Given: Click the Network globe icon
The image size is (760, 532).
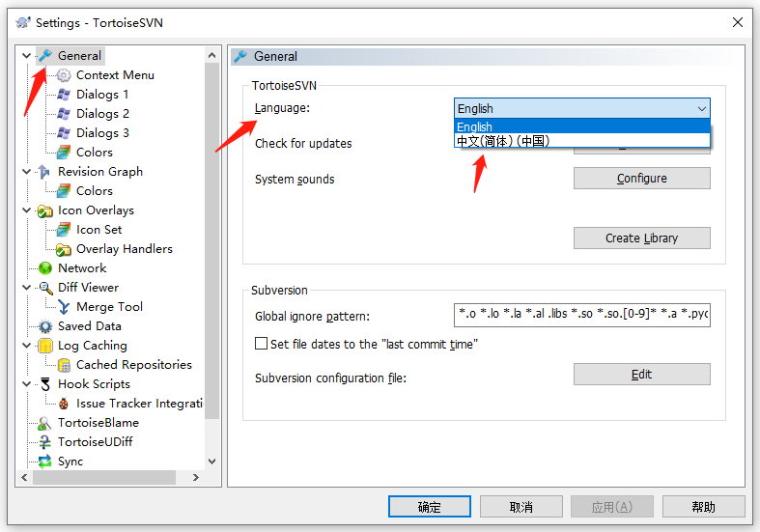Looking at the screenshot, I should (x=45, y=268).
